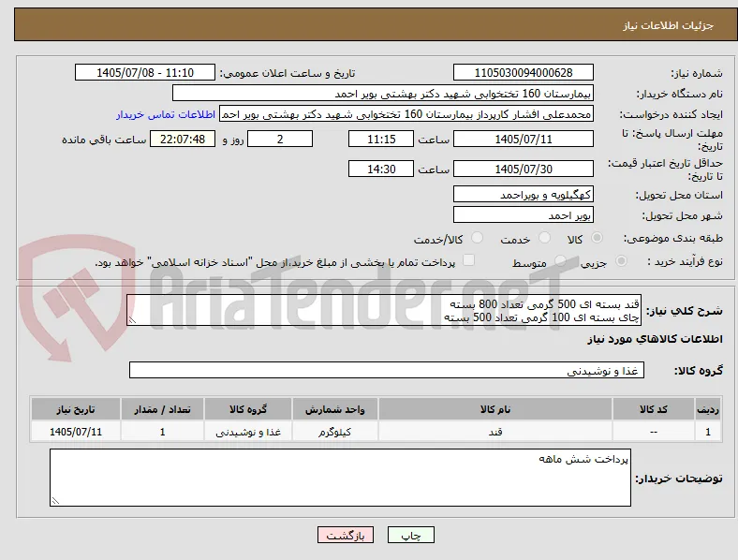Click the نام کالا column header

coord(495,409)
